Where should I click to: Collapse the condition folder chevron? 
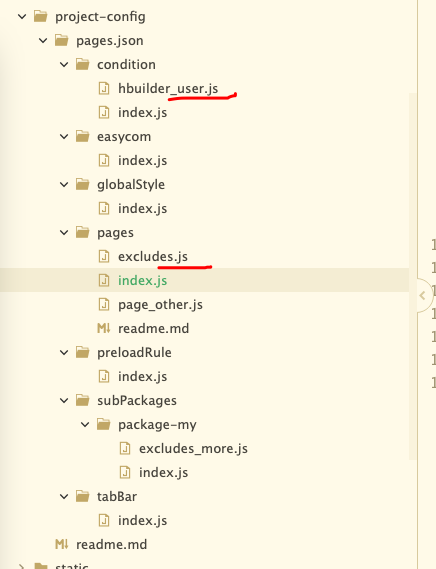64,65
